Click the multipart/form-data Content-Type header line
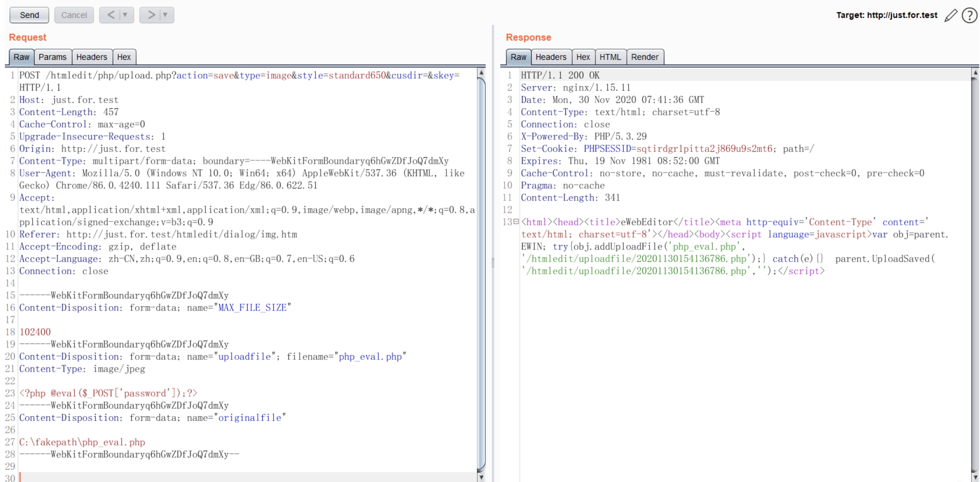Screen dimensions: 980x482 (x=234, y=161)
